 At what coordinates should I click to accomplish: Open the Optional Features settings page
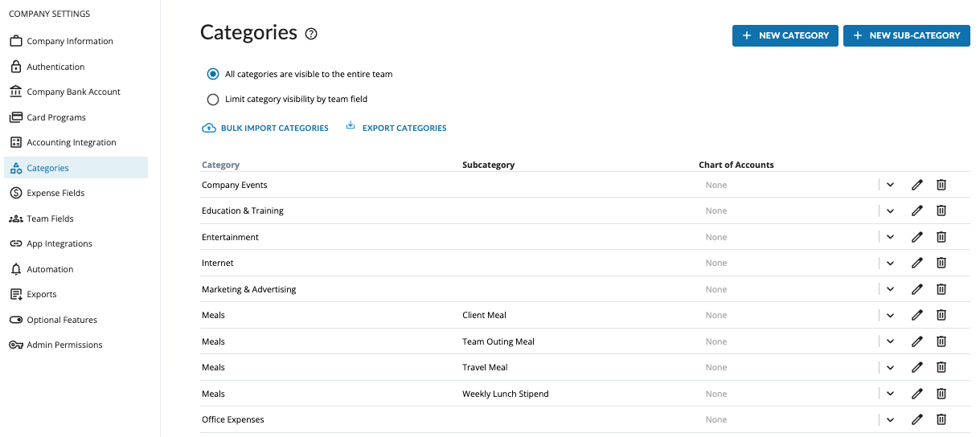(x=62, y=320)
